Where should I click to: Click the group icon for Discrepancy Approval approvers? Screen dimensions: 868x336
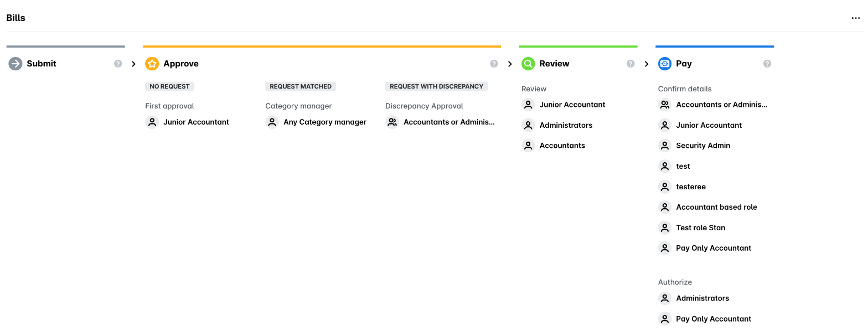point(392,122)
